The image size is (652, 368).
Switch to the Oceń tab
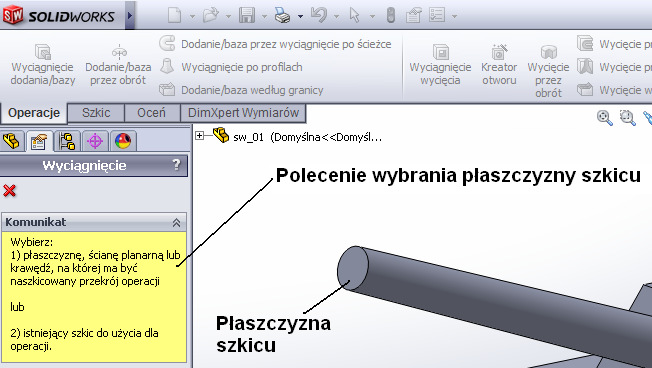pyautogui.click(x=151, y=113)
